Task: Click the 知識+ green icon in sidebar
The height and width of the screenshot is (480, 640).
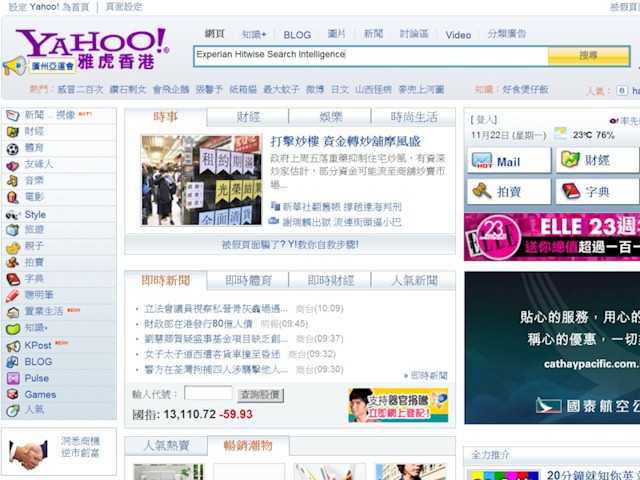Action: tap(13, 329)
